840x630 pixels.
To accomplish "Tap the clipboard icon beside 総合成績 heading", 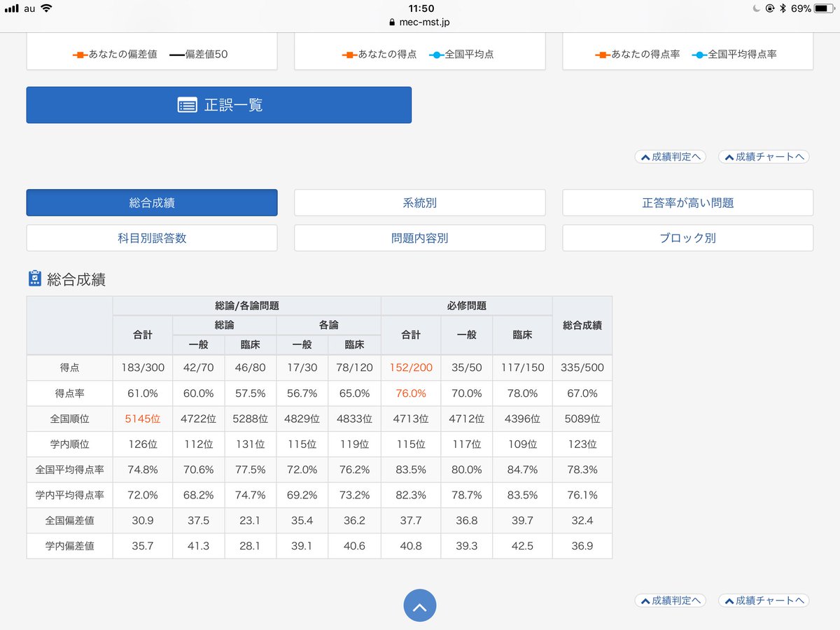I will coord(35,279).
